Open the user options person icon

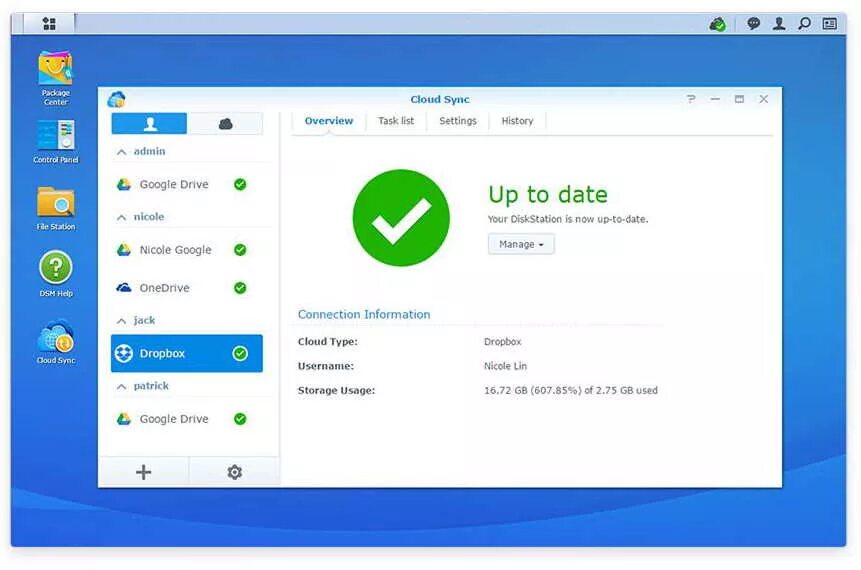tap(779, 24)
